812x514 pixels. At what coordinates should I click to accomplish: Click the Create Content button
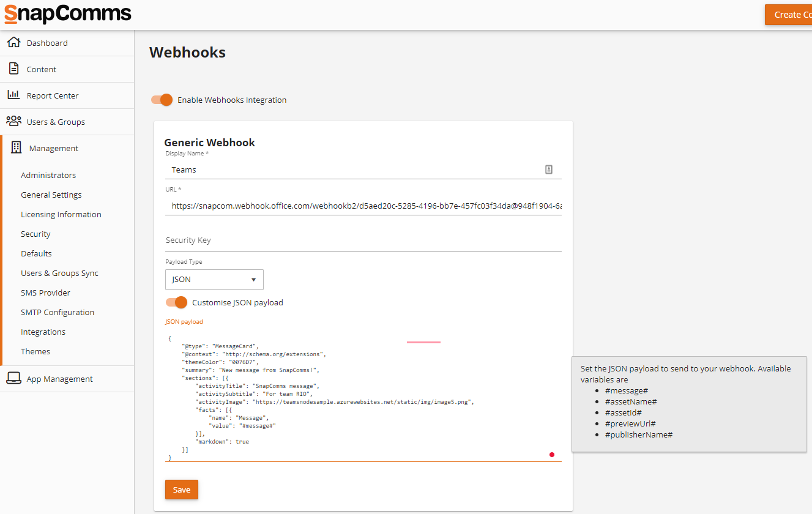point(788,15)
